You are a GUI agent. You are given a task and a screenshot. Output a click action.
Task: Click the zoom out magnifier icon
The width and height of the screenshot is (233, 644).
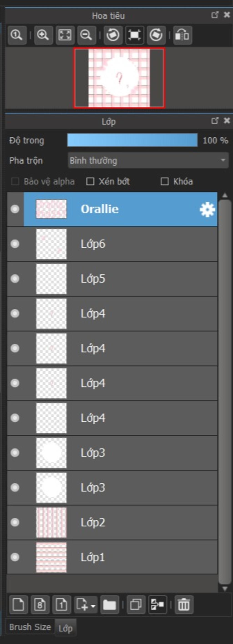(86, 35)
